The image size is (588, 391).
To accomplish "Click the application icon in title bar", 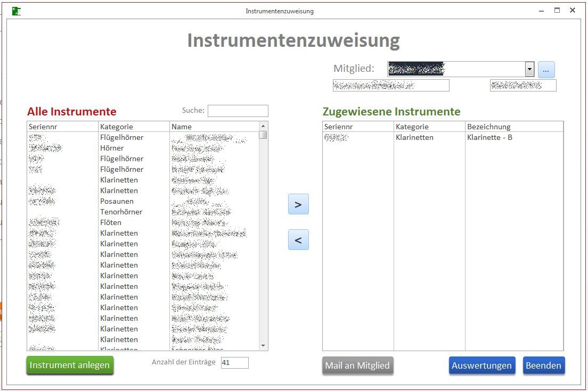I will [x=17, y=11].
